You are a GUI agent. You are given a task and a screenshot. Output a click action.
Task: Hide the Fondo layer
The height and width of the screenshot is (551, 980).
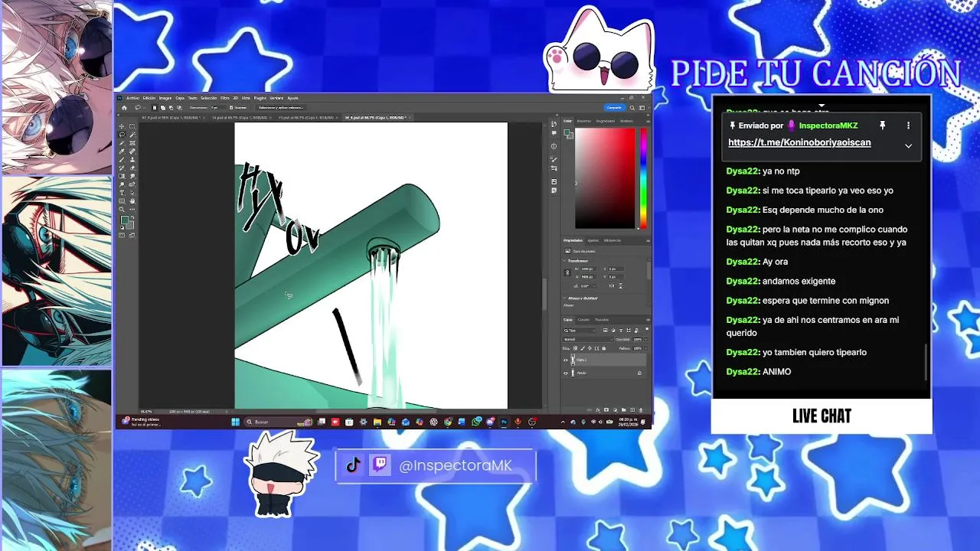point(566,373)
